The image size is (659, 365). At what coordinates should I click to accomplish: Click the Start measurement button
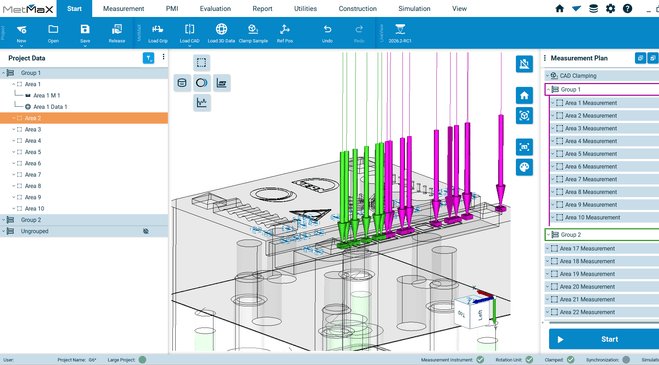point(604,339)
